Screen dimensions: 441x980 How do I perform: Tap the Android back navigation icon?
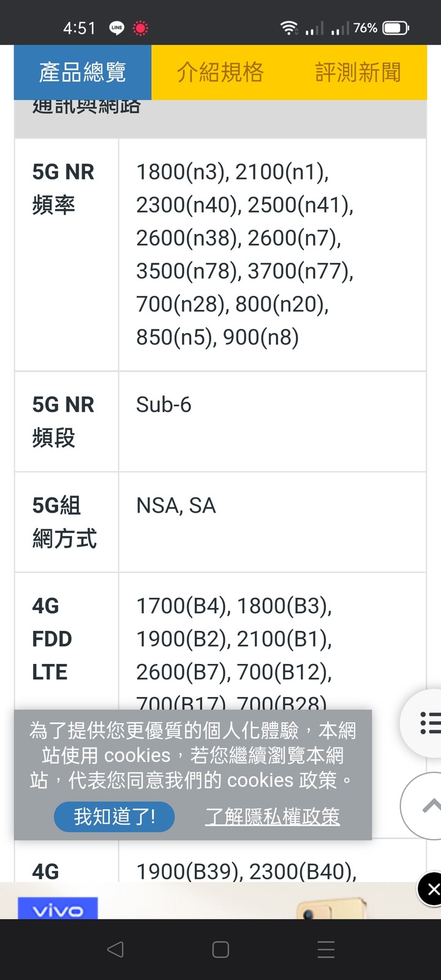coord(115,949)
